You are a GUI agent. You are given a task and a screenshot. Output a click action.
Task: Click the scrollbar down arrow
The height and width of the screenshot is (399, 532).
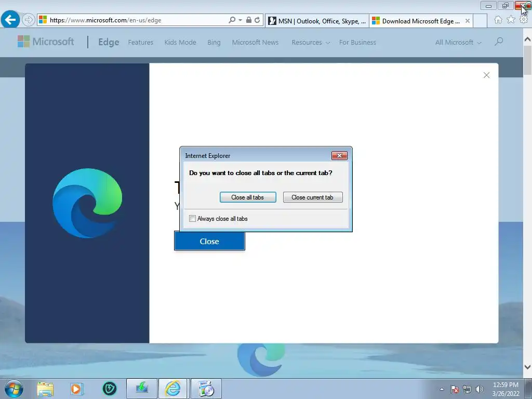[x=527, y=367]
